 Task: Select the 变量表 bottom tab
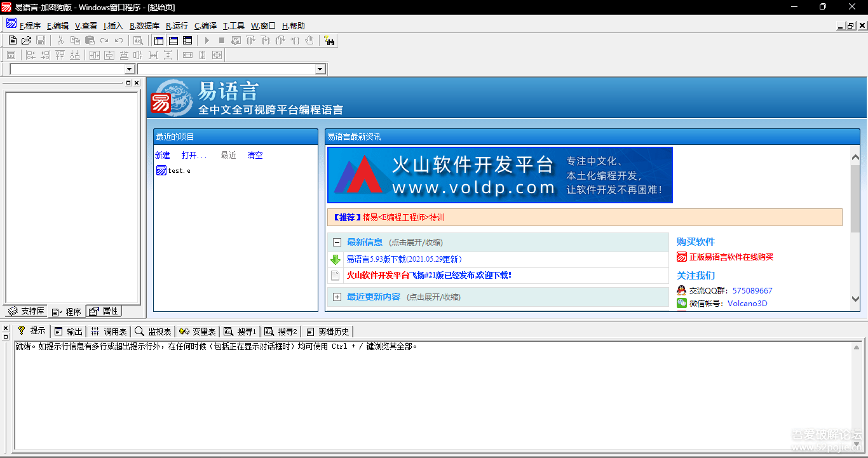[x=197, y=331]
